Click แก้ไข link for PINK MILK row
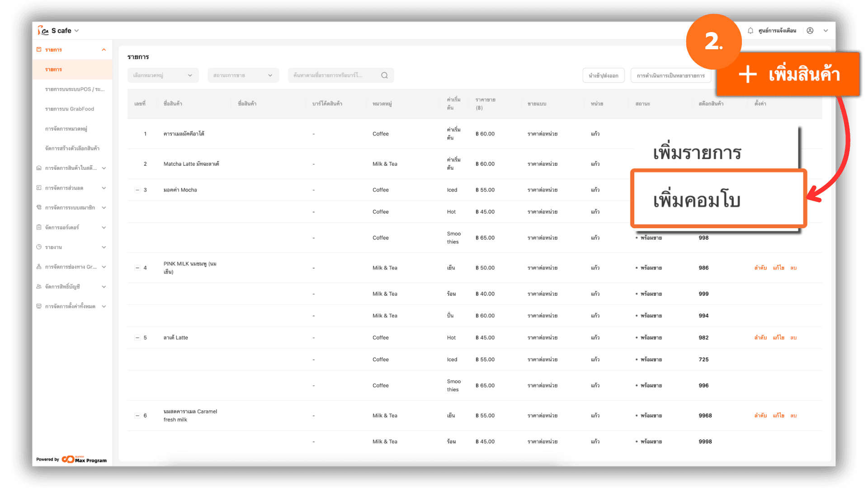The height and width of the screenshot is (488, 868). click(778, 268)
